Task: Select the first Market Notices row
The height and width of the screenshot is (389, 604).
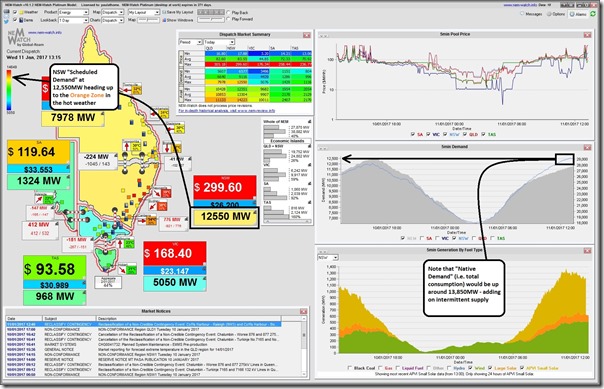Action: pos(143,324)
